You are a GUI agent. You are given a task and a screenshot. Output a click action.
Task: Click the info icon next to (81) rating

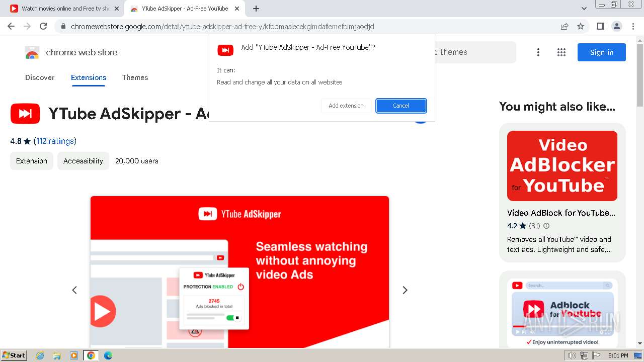click(x=547, y=226)
